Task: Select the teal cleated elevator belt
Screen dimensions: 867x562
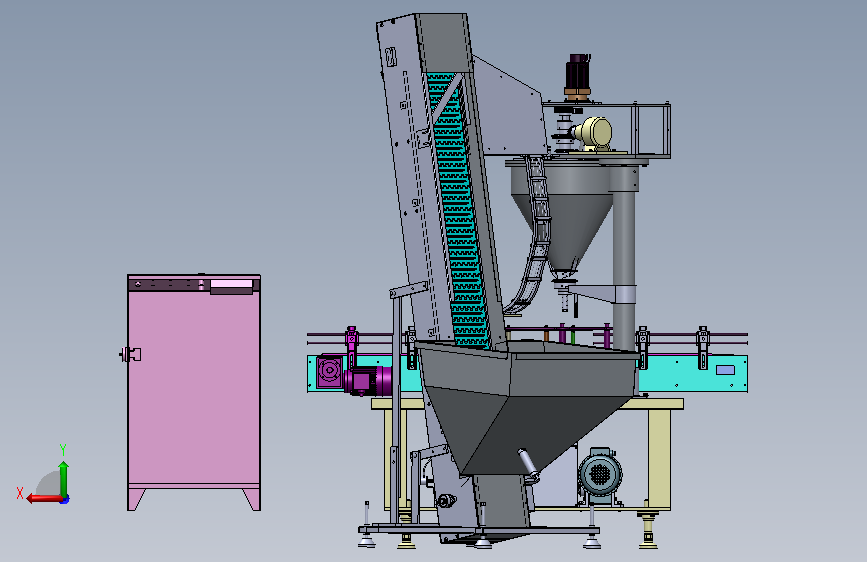Action: click(x=458, y=210)
